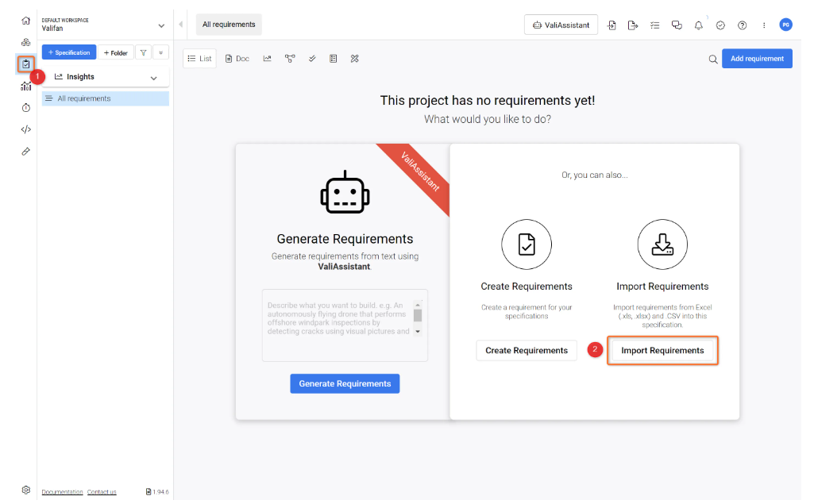
Task: Click the robot icon above Generate Requirements
Action: 345,192
